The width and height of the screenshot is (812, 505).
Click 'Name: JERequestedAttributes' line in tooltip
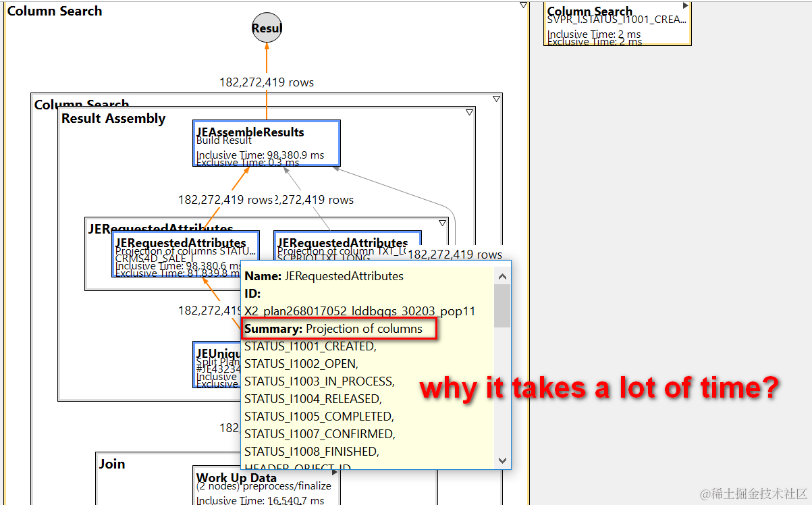coord(324,275)
